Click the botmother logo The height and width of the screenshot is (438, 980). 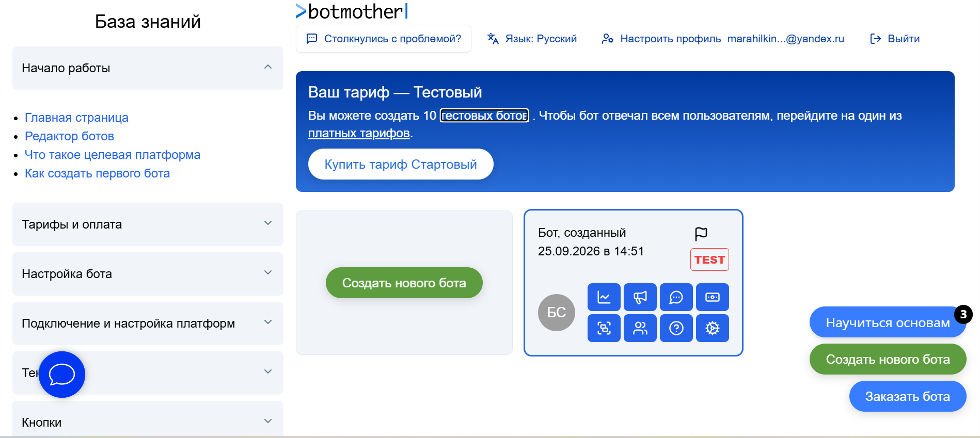(x=352, y=11)
